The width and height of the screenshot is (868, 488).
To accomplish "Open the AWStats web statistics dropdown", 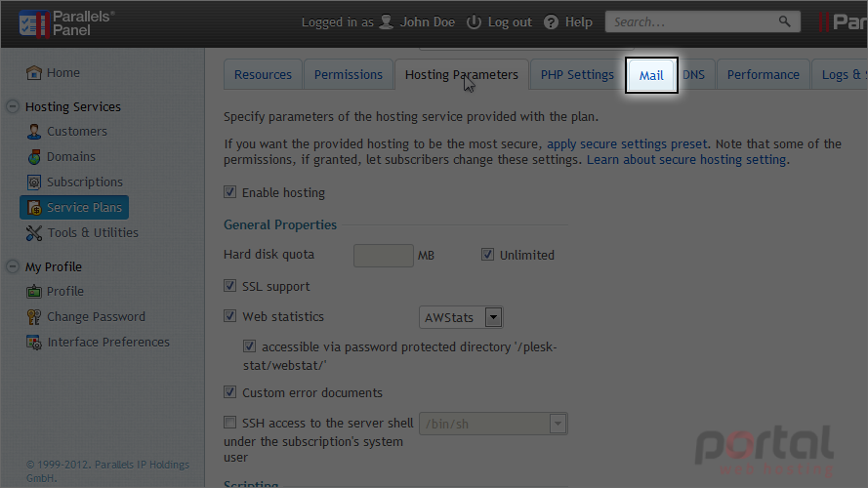I will coord(461,317).
